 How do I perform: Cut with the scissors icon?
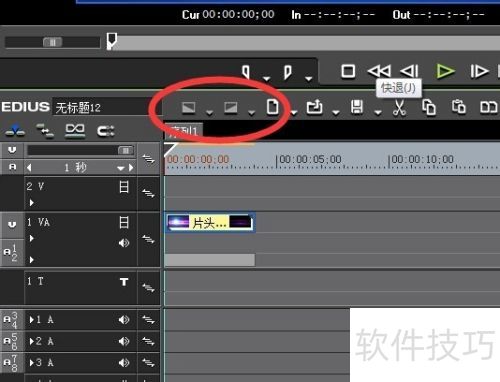[399, 107]
